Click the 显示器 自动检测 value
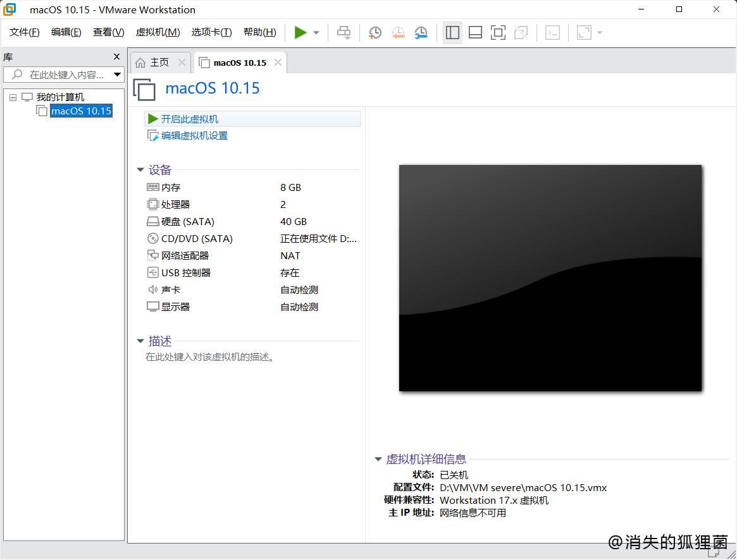The width and height of the screenshot is (737, 560). coord(299,307)
